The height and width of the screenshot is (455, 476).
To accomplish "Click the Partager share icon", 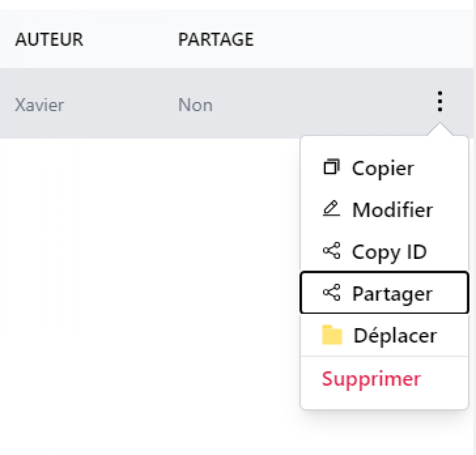I will [x=331, y=293].
